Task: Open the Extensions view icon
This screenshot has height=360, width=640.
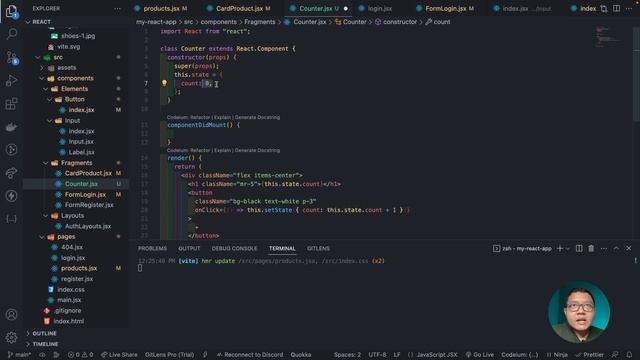Action: pos(11,104)
